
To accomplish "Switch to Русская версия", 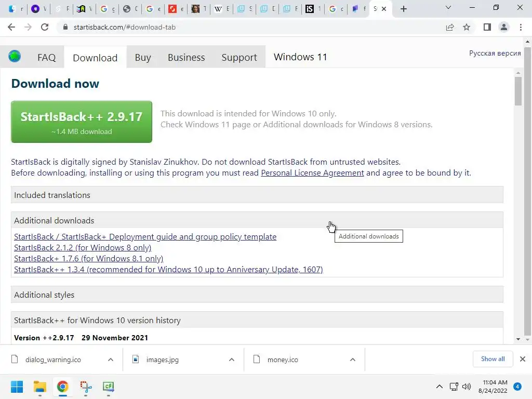I will click(495, 54).
